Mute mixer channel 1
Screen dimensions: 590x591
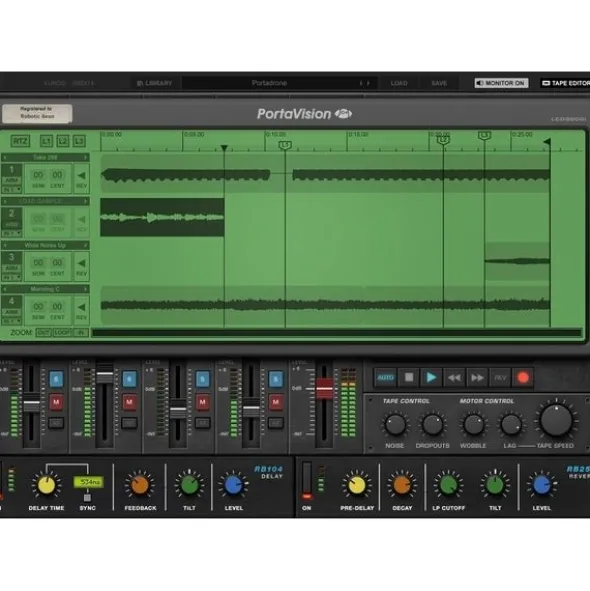coord(56,402)
